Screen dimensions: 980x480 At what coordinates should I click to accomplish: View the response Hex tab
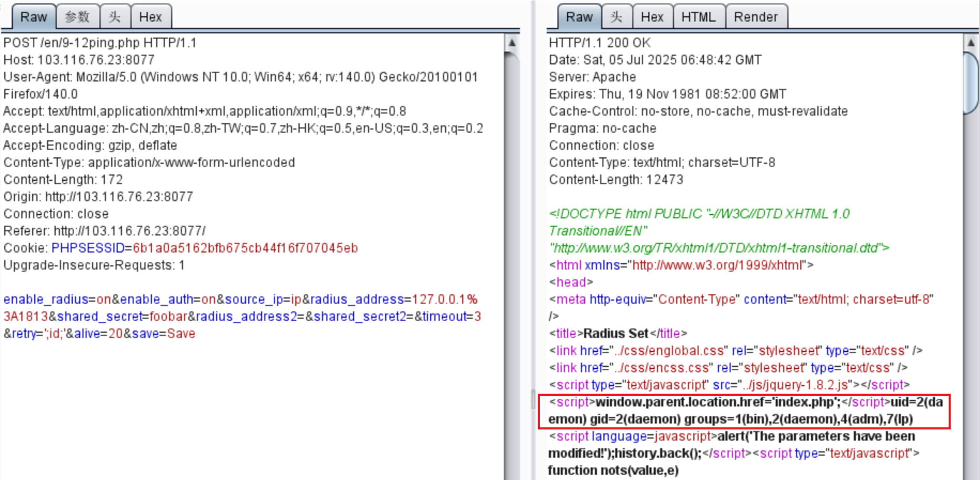pos(652,17)
